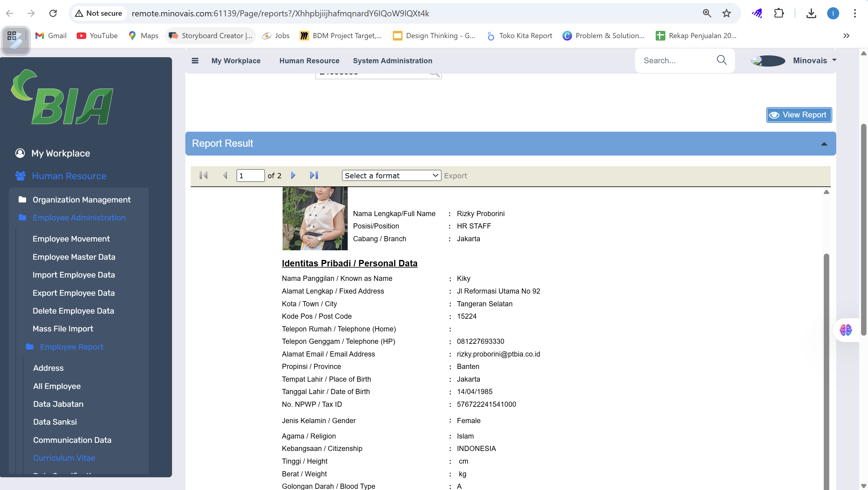Open the browser zoom magnifier icon

[707, 13]
